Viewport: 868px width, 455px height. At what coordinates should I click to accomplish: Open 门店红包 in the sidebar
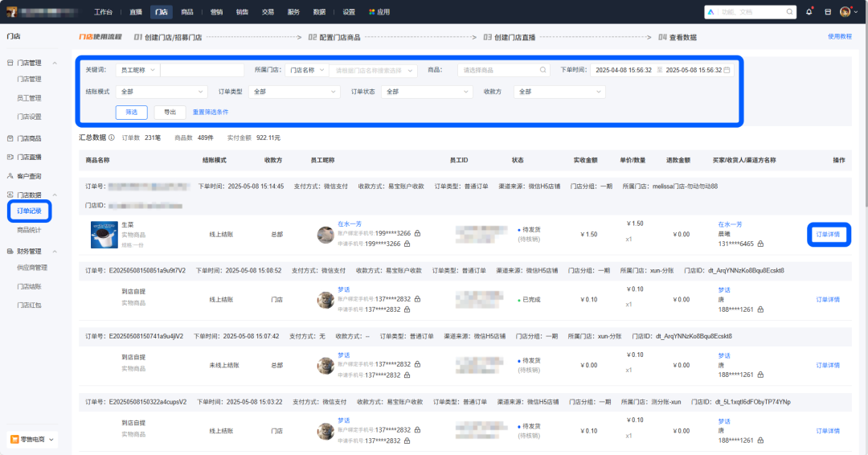tap(29, 305)
